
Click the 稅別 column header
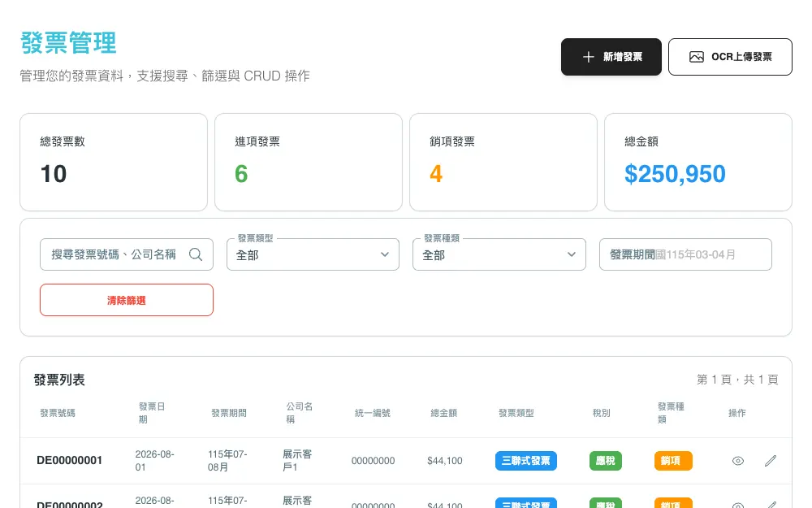coord(601,413)
